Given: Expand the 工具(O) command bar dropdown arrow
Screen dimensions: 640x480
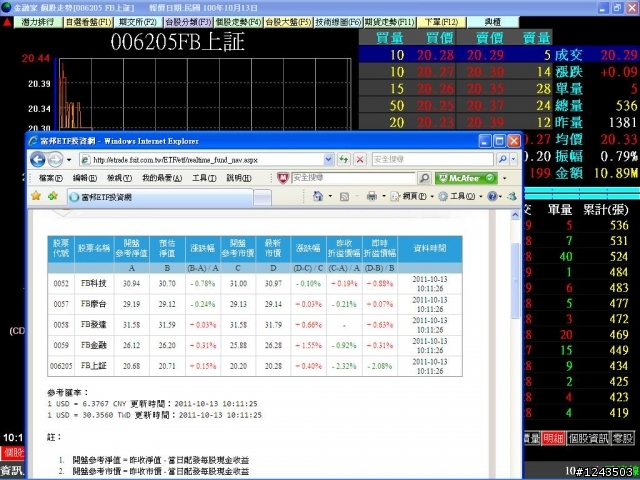Looking at the screenshot, I should pyautogui.click(x=480, y=197).
